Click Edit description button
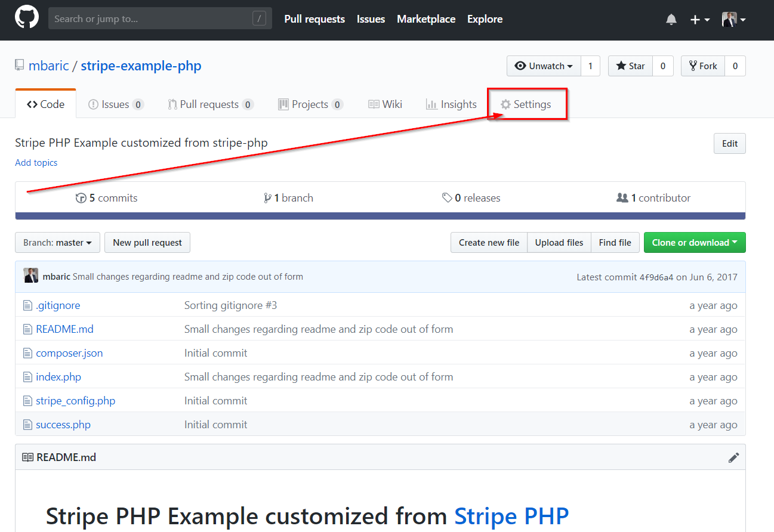 pos(729,144)
